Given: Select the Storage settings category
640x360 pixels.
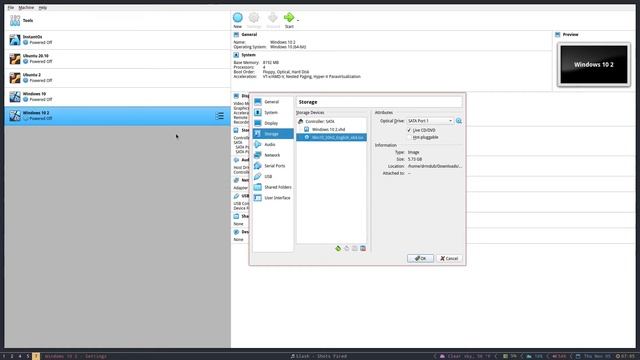Looking at the screenshot, I should click(x=273, y=133).
